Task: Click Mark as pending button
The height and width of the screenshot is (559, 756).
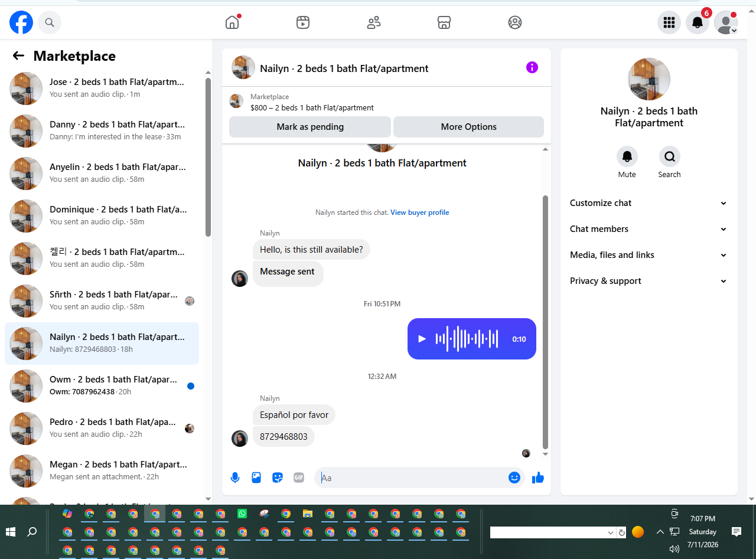Action: click(310, 127)
